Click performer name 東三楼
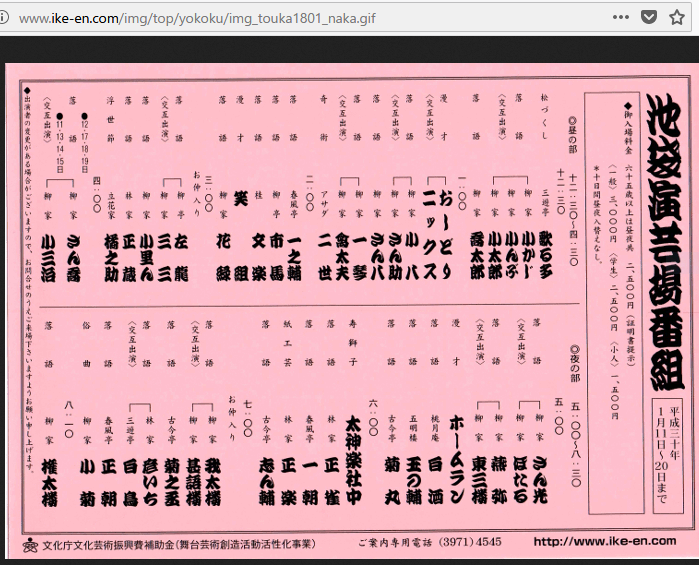699x565 pixels. pos(479,481)
